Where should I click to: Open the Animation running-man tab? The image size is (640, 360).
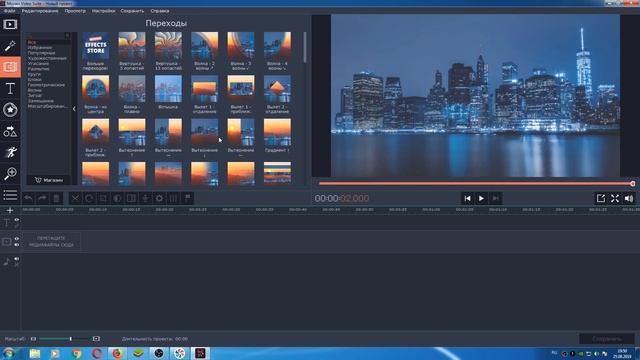10,152
